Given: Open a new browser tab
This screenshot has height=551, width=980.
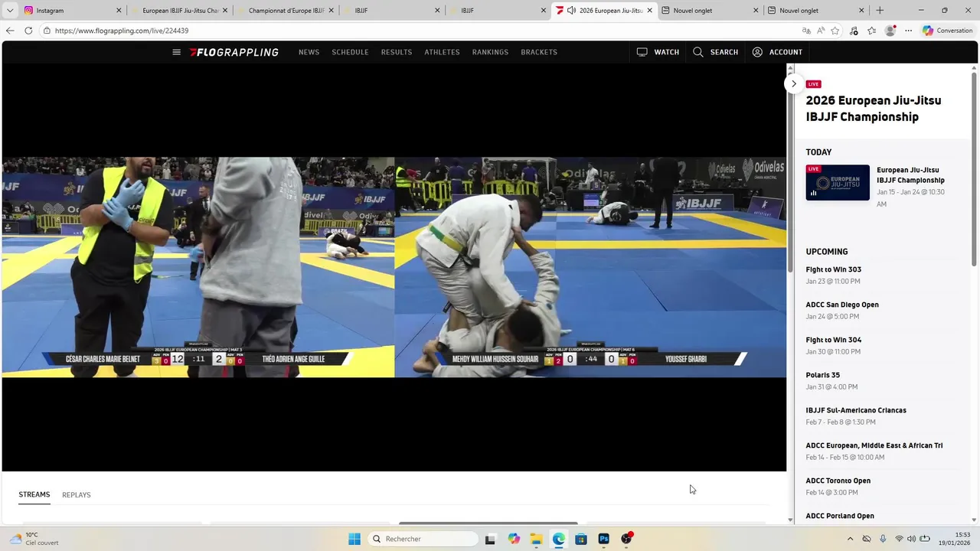Looking at the screenshot, I should (x=880, y=11).
